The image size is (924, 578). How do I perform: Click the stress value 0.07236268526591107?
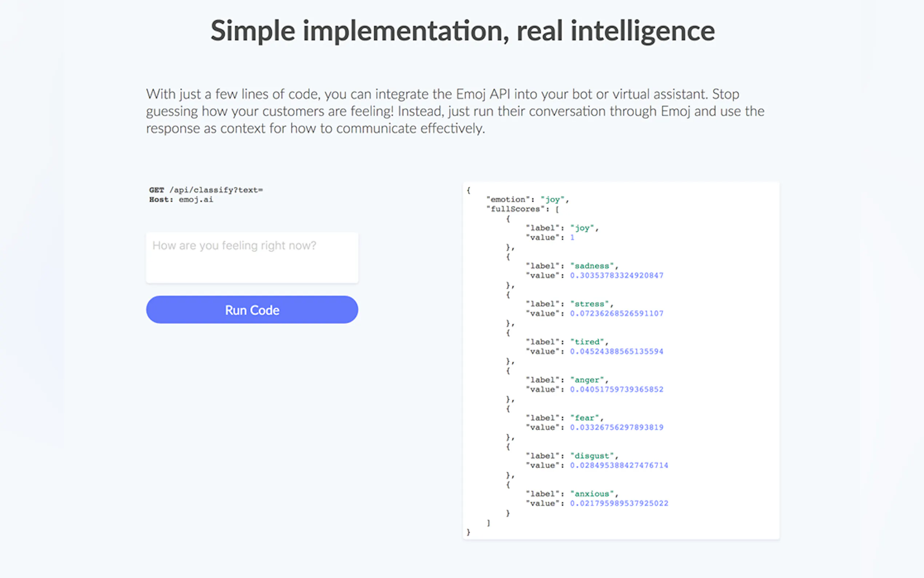coord(616,313)
